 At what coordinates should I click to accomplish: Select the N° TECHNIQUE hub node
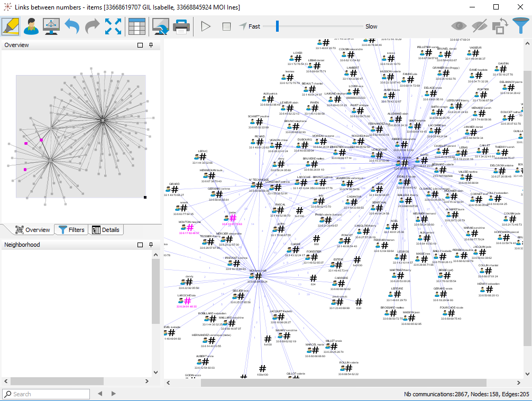pyautogui.click(x=259, y=185)
